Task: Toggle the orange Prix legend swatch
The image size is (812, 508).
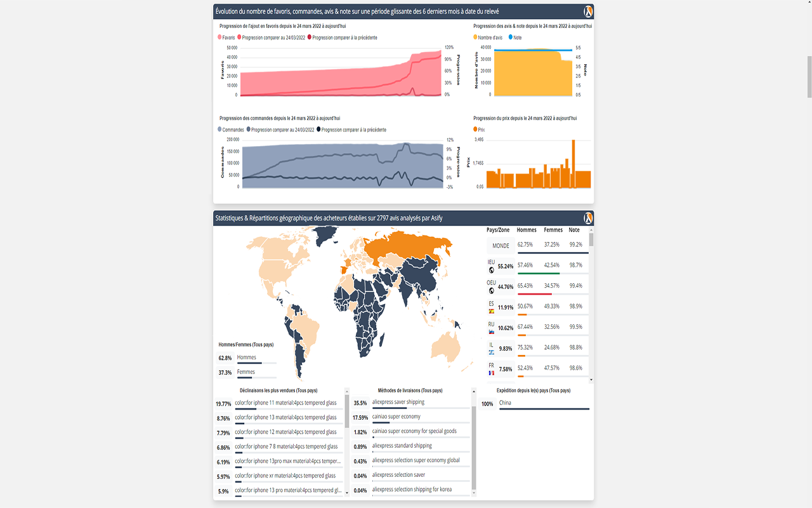Action: click(476, 130)
